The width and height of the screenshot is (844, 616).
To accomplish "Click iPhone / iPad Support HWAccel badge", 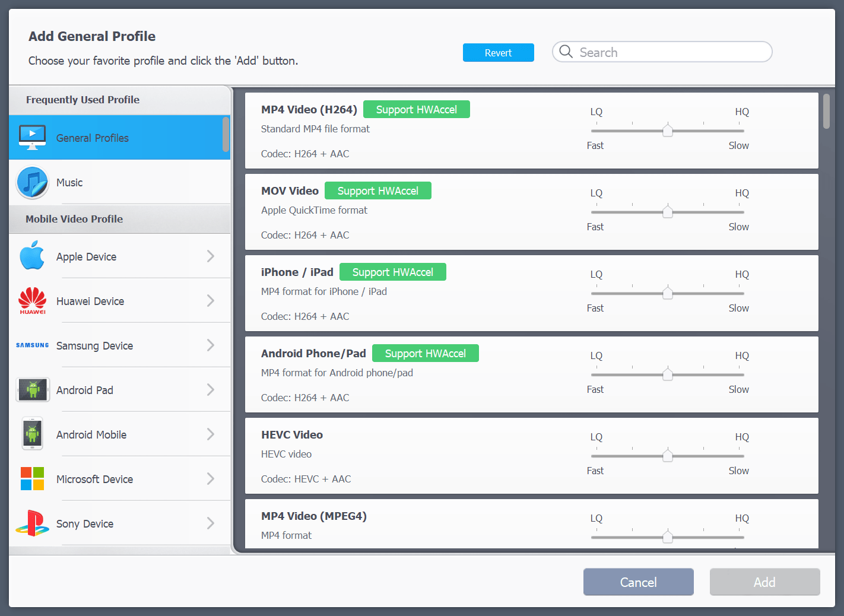I will tap(393, 272).
